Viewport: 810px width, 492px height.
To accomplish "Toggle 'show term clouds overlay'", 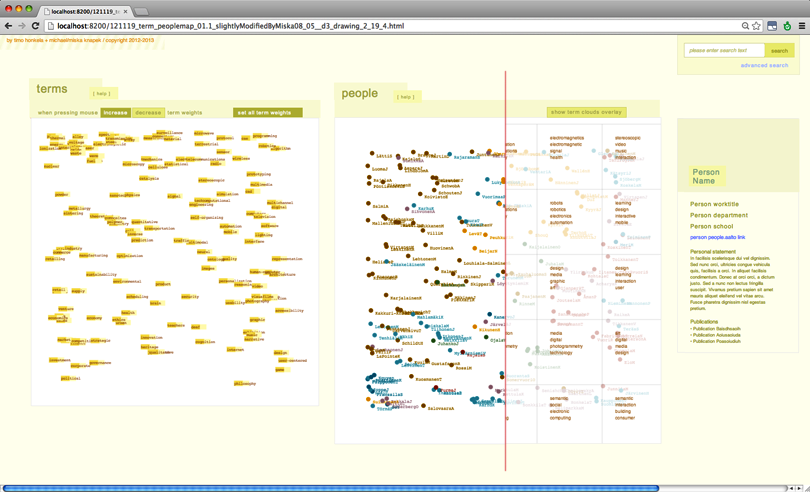I will 587,112.
